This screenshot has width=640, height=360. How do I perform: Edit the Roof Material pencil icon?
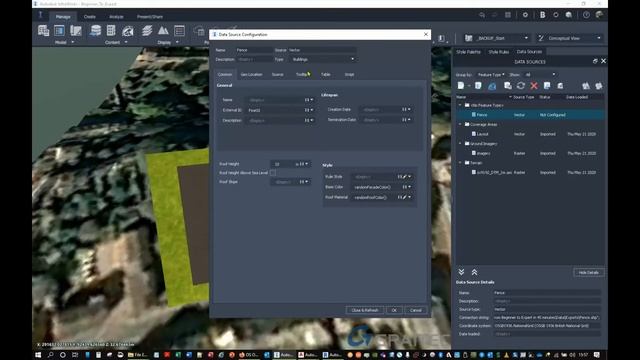point(404,197)
